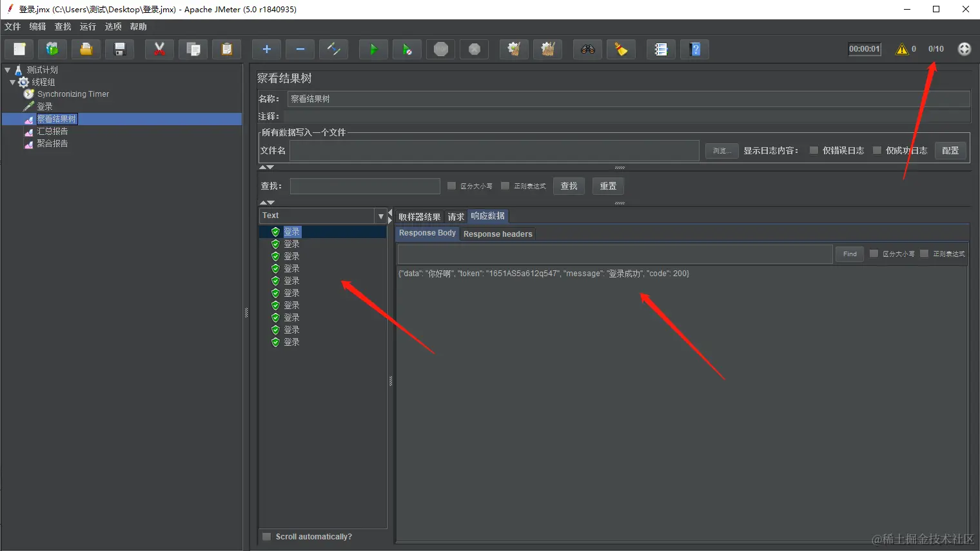Open the 文件 menu

tap(13, 26)
